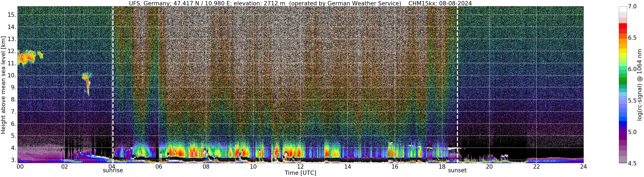
Task: Click the colorbar value '6.5'
Action: tap(632, 38)
